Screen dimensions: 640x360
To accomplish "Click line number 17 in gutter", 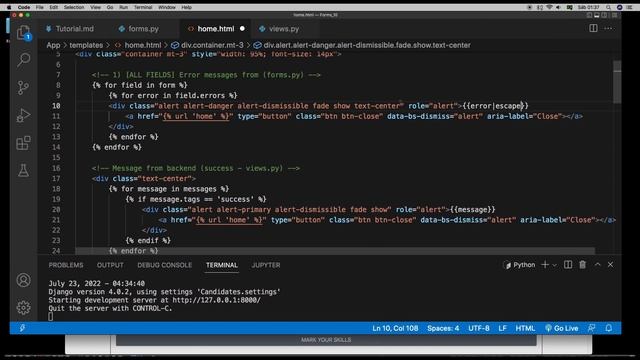I will [56, 178].
